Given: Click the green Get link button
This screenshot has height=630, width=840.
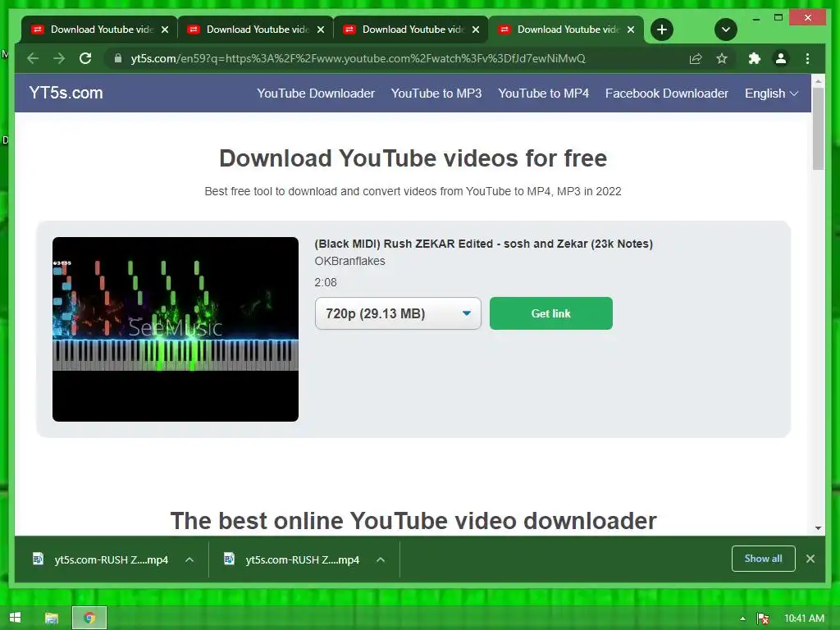Looking at the screenshot, I should coord(550,313).
